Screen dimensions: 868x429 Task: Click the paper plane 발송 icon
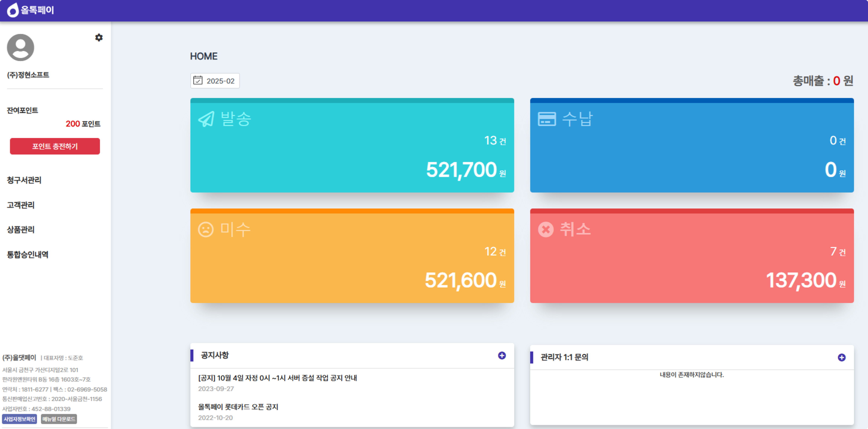coord(206,119)
